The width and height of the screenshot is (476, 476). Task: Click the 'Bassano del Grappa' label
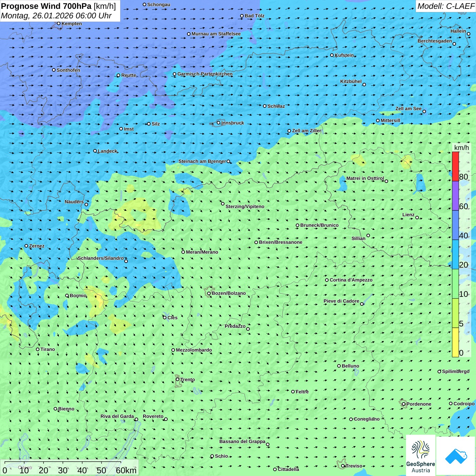242,441
